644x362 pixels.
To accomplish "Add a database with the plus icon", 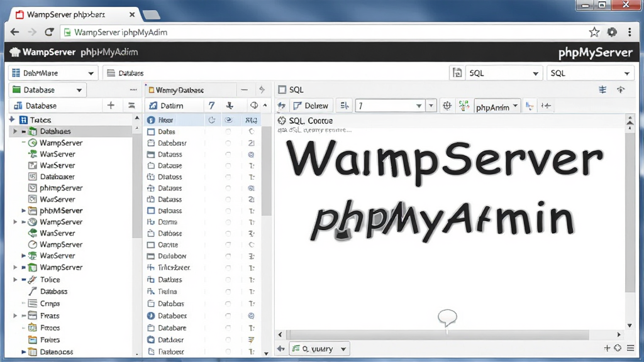I will [x=111, y=106].
